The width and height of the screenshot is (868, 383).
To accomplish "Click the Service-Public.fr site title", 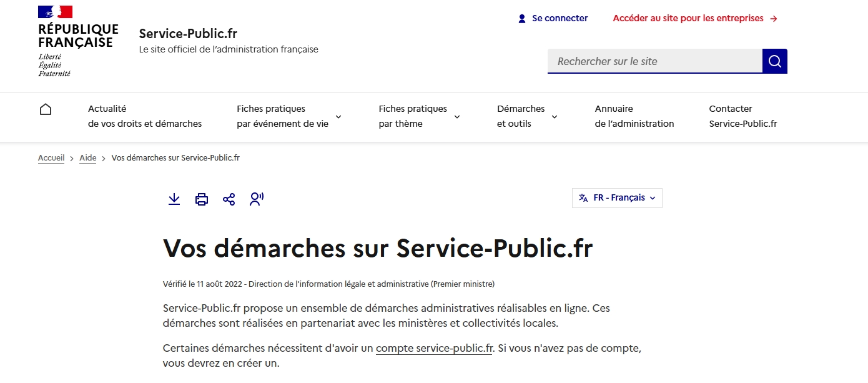I will (x=188, y=34).
